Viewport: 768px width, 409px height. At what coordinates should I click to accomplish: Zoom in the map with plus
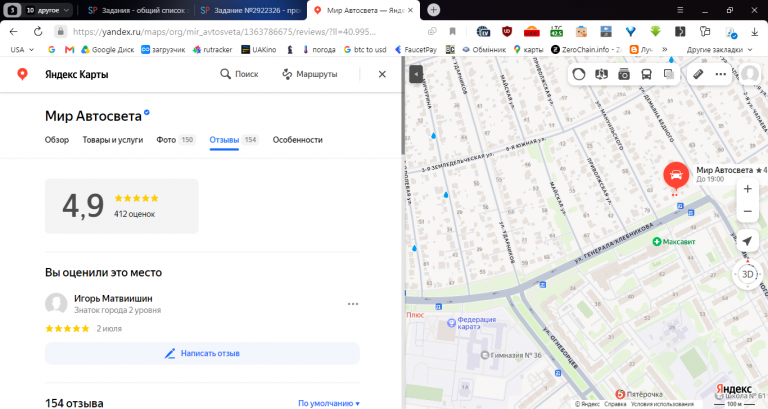point(747,189)
